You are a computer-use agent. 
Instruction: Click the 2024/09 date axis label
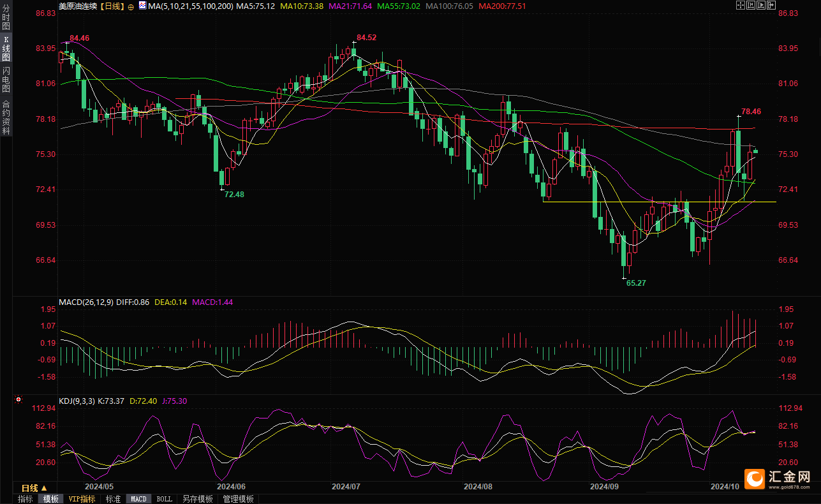pyautogui.click(x=605, y=486)
